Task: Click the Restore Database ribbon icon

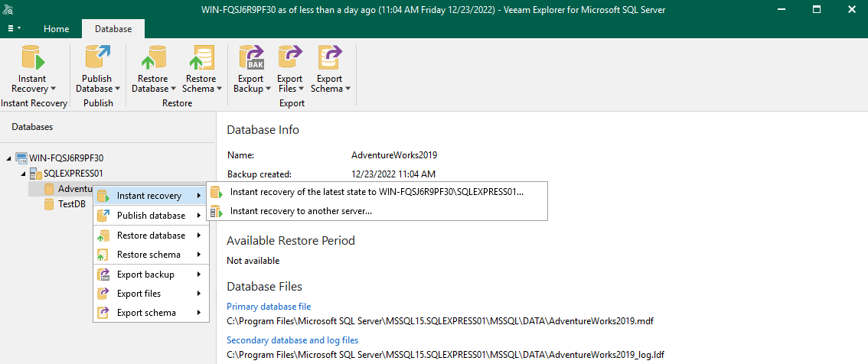Action: coord(153,58)
